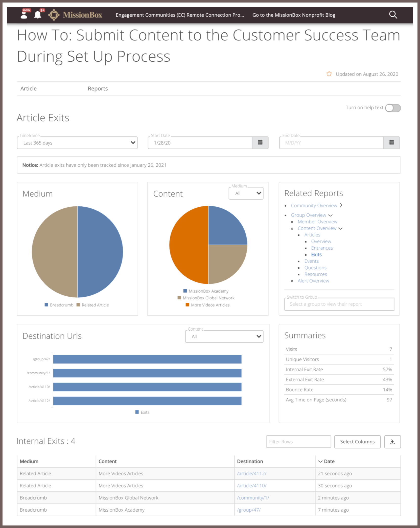Open the Resources report link

coord(316,274)
